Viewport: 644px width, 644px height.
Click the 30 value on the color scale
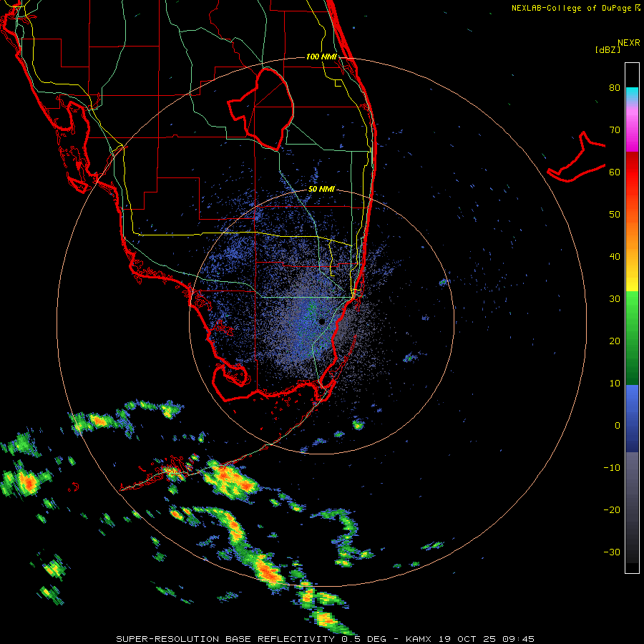[615, 299]
